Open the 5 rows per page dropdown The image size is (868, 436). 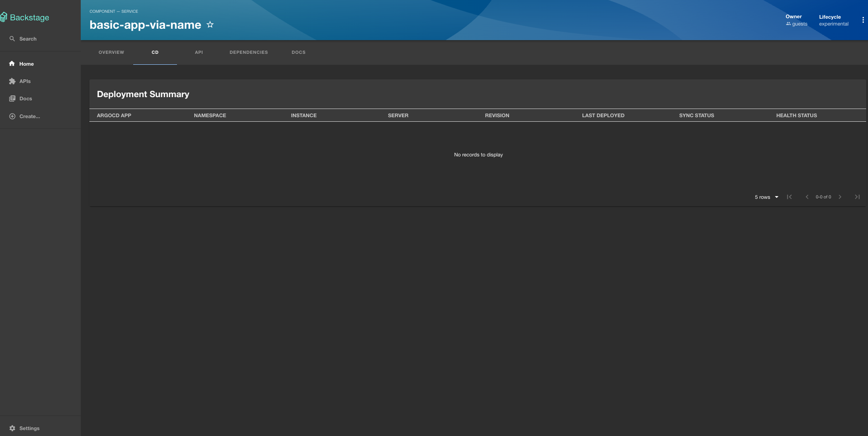pyautogui.click(x=766, y=197)
